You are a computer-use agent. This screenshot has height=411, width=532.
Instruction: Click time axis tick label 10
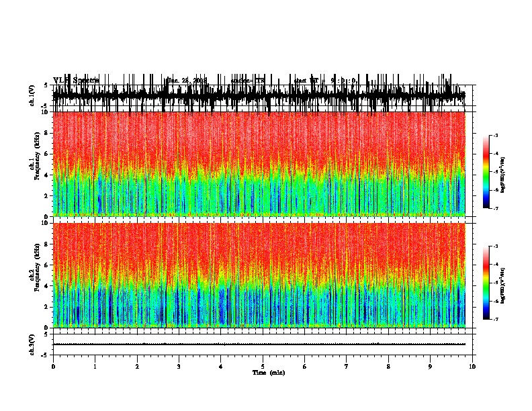(x=472, y=367)
